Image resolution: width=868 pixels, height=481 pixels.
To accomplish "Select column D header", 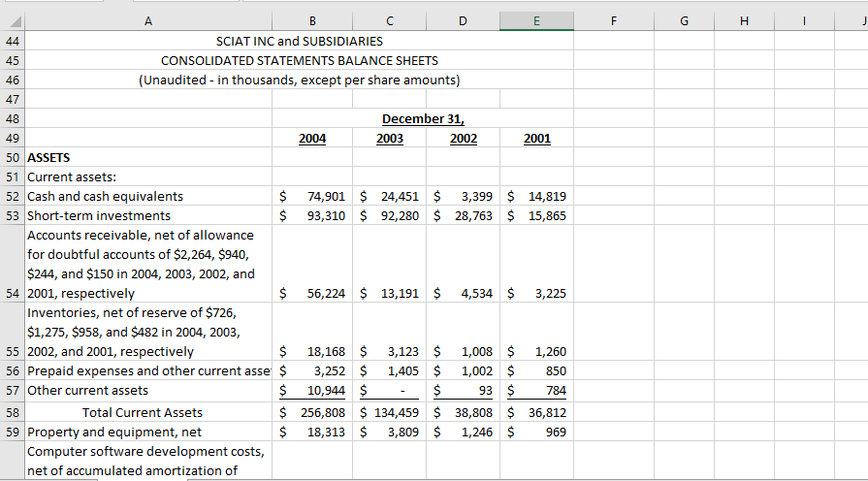I will pyautogui.click(x=463, y=21).
